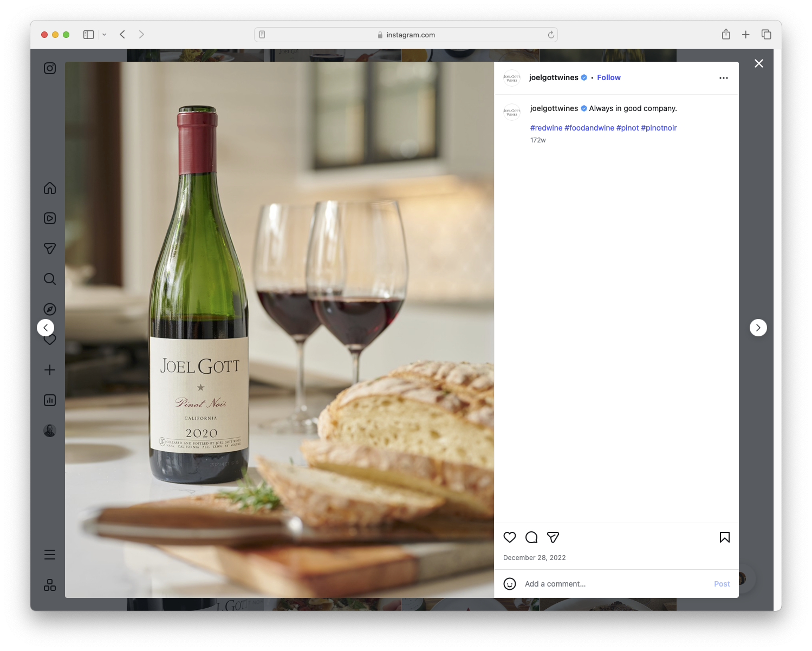Open joelgottwines avatar beside caption
The image size is (812, 651).
[512, 112]
